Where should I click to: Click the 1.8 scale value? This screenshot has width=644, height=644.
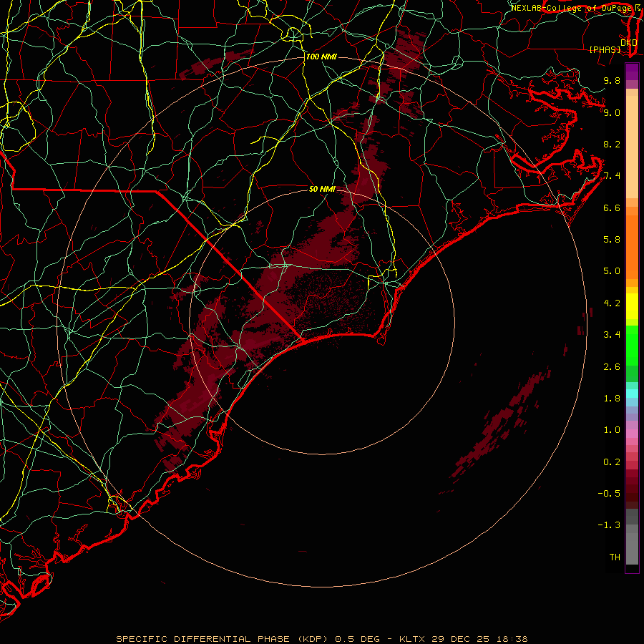pos(612,399)
